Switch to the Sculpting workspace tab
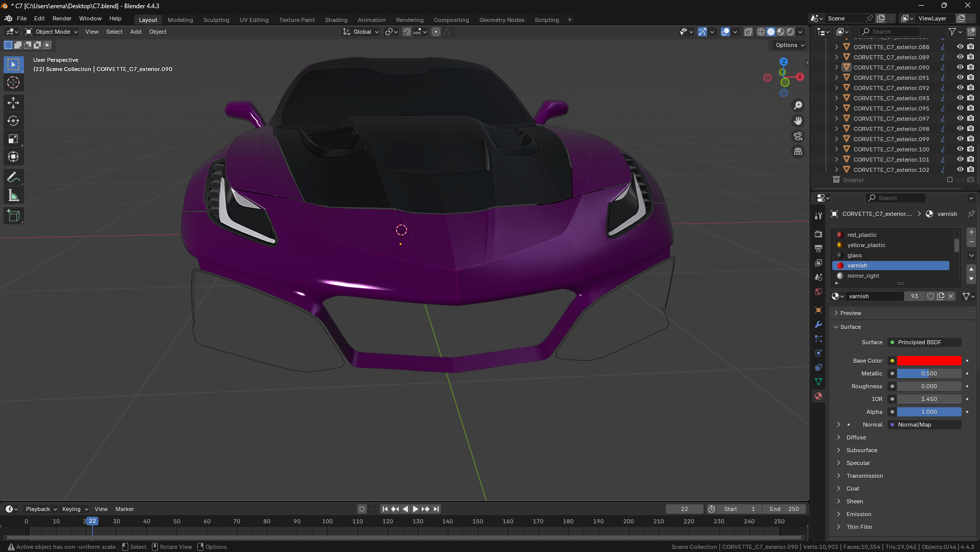 [216, 20]
